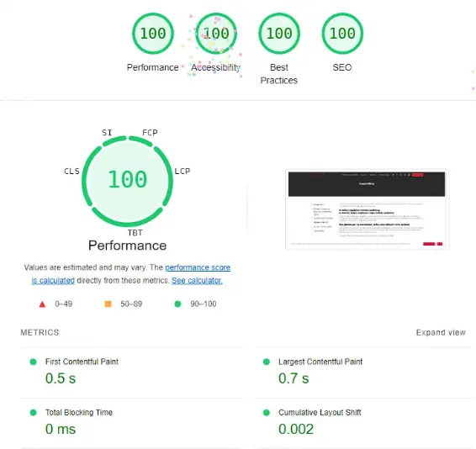Click the red triangle 0–49 legend icon
476x449 pixels.
(x=42, y=304)
